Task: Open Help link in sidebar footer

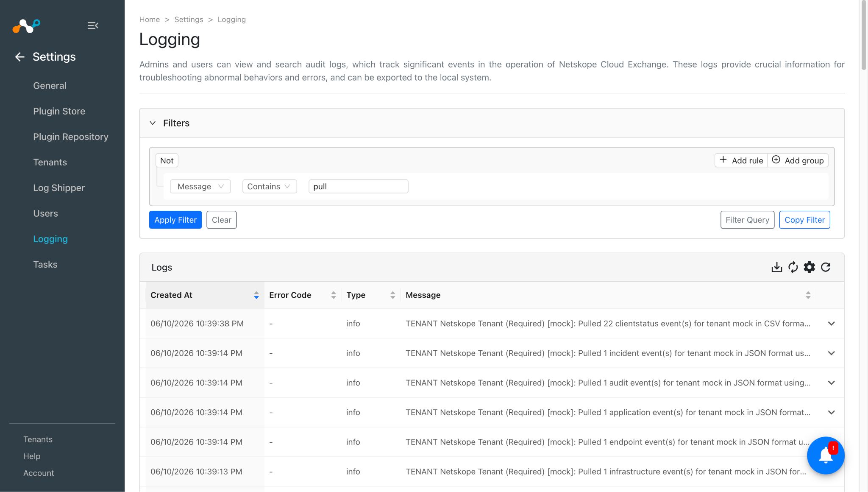Action: click(x=32, y=456)
